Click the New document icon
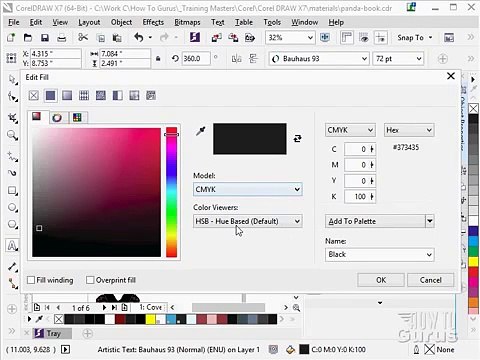This screenshot has width=480, height=360. point(11,38)
